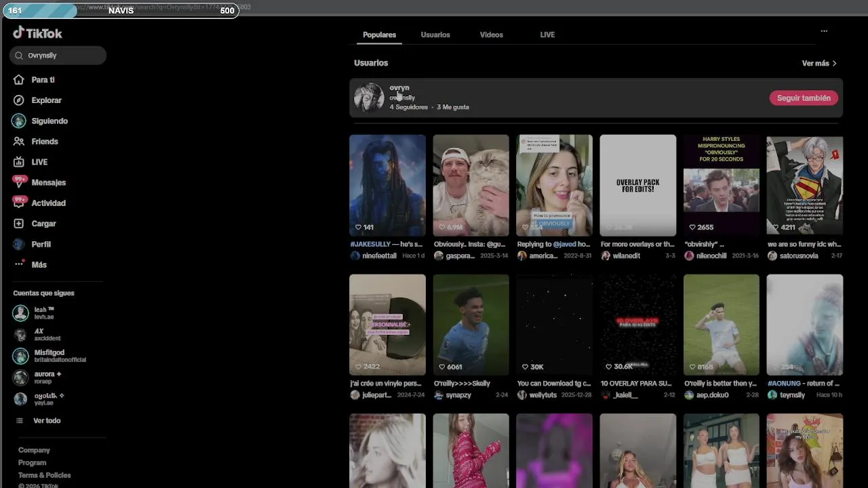Switch to LIVE results tab
The width and height of the screenshot is (868, 488).
point(547,35)
